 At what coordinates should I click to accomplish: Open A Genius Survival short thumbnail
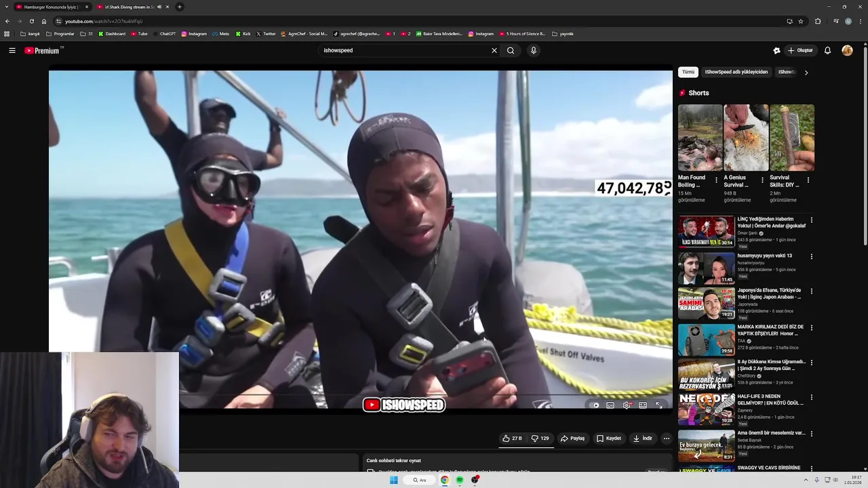[746, 138]
